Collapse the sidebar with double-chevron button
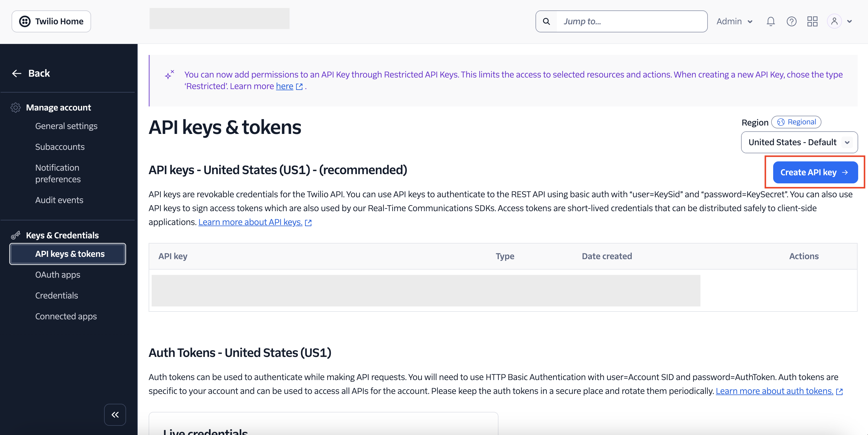The height and width of the screenshot is (435, 868). [x=115, y=414]
